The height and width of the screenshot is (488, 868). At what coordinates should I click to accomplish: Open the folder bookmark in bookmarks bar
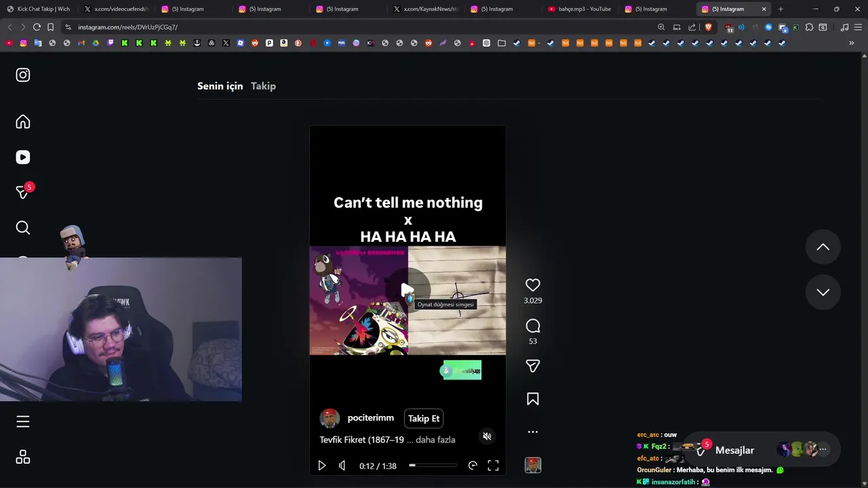(502, 43)
